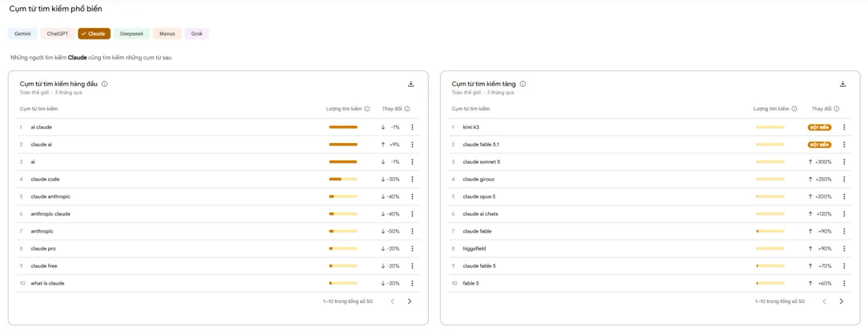
Task: Click the '-50%' change for 'anthropic'
Action: 390,231
